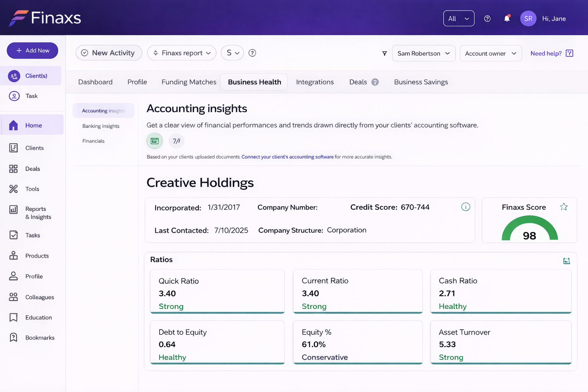Switch to the Business Savings tab
588x392 pixels.
coord(421,82)
